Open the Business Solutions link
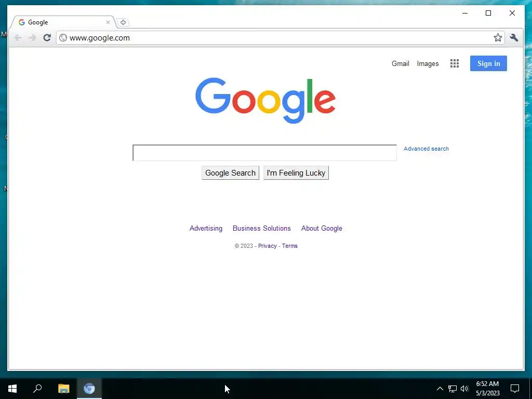Image resolution: width=532 pixels, height=399 pixels. (262, 229)
